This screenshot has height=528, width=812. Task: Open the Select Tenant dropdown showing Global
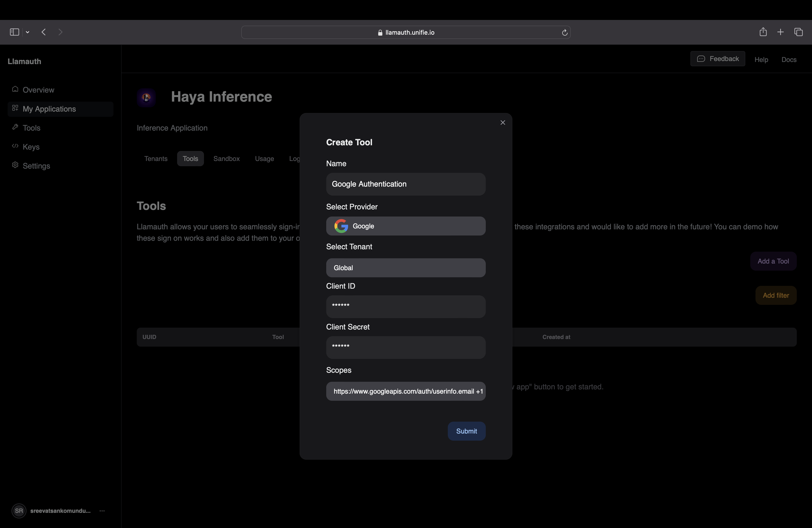tap(406, 268)
